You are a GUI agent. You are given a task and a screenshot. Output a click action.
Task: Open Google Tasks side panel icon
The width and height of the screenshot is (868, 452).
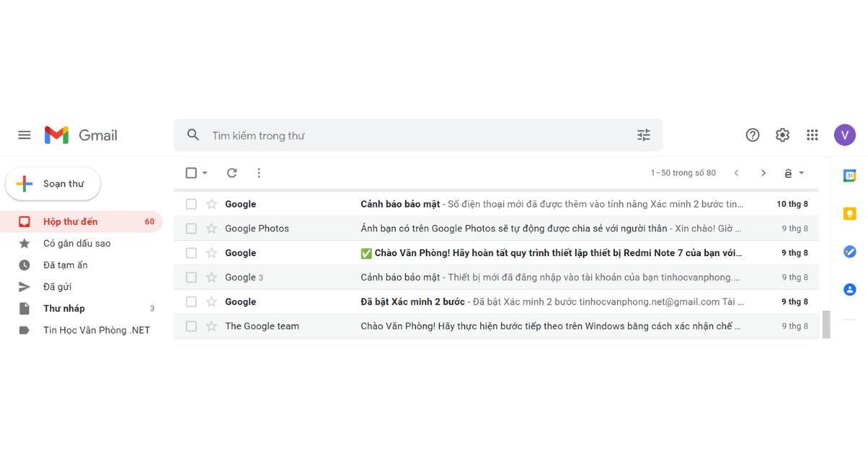tap(850, 252)
